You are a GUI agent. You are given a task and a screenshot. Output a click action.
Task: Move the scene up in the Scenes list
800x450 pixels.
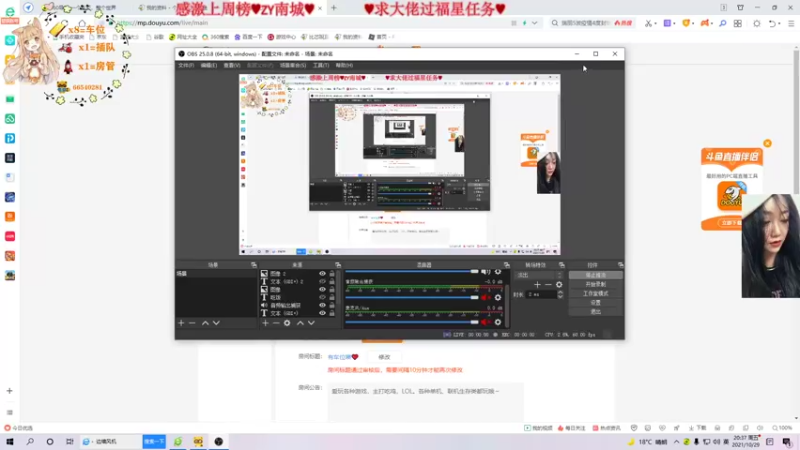click(x=205, y=323)
